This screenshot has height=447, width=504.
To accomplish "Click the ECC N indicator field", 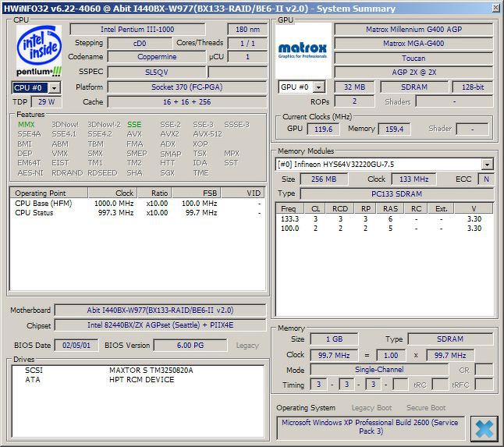I will click(486, 179).
